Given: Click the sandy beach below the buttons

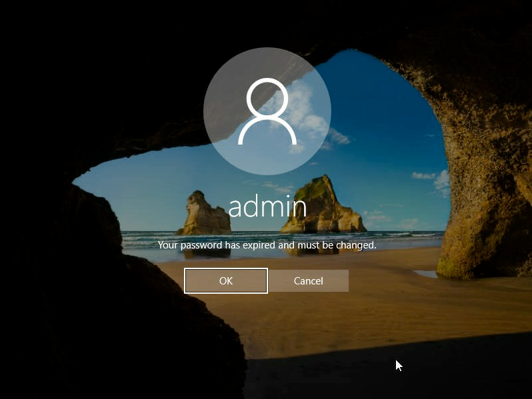Looking at the screenshot, I should click(x=300, y=320).
